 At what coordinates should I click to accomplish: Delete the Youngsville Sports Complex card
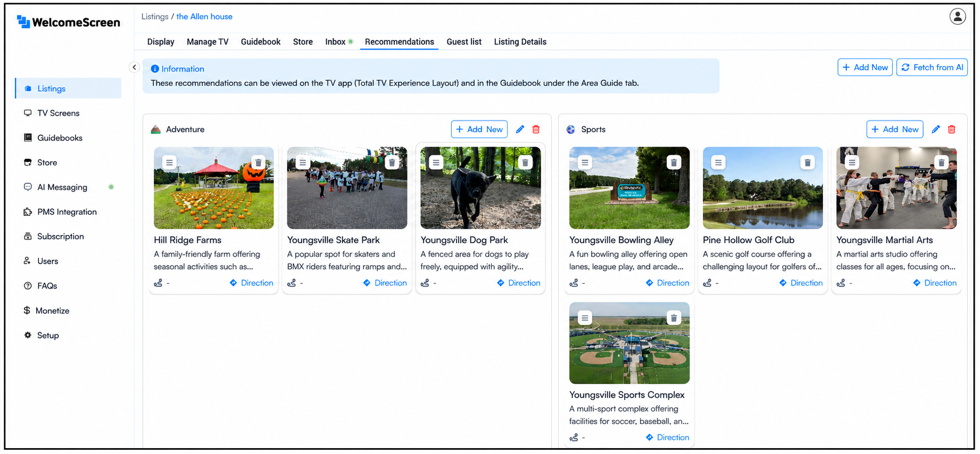[674, 318]
